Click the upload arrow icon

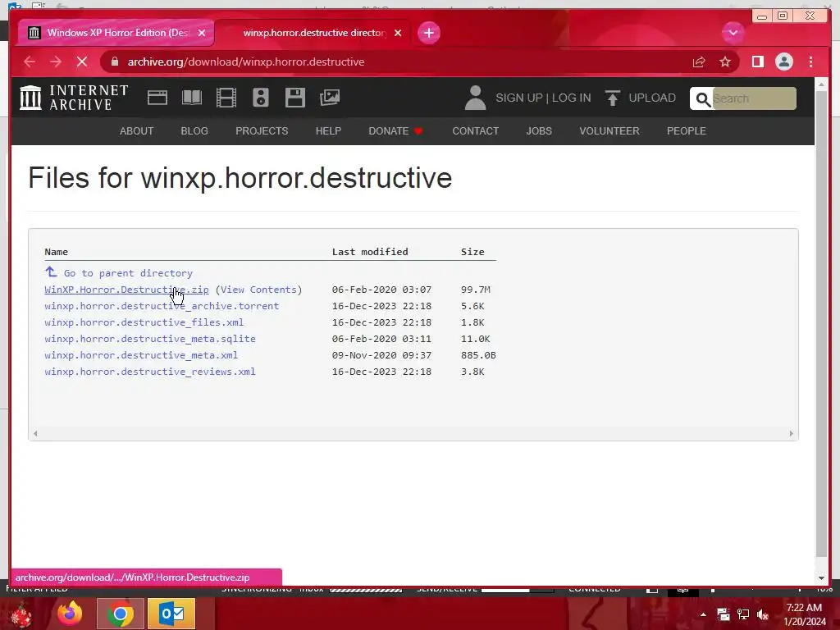point(612,98)
